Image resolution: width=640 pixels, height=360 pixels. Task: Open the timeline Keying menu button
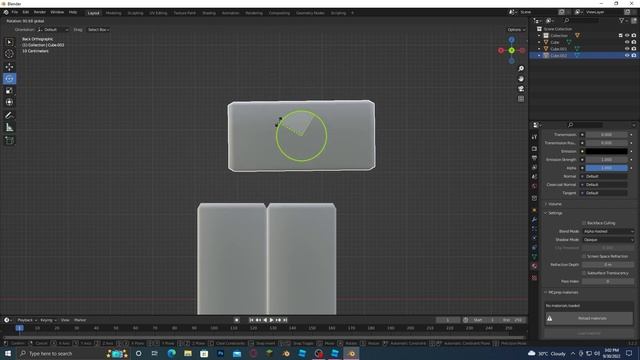48,320
